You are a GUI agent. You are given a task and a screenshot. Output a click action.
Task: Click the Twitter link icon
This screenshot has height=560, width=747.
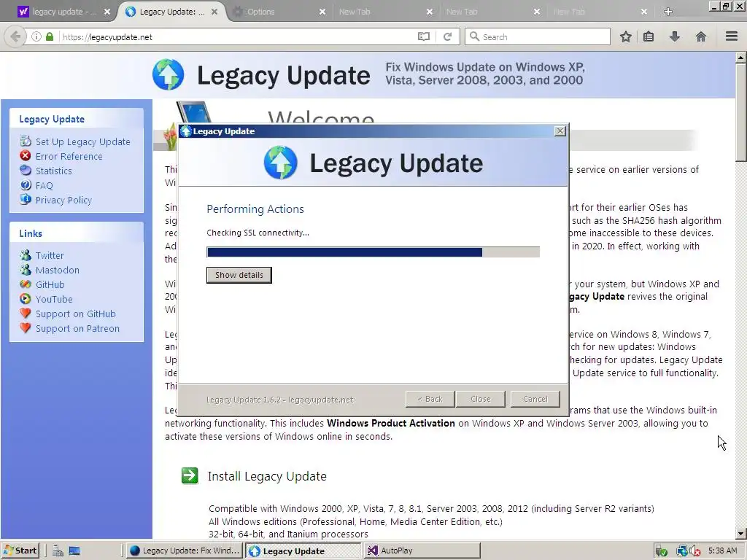tap(26, 255)
